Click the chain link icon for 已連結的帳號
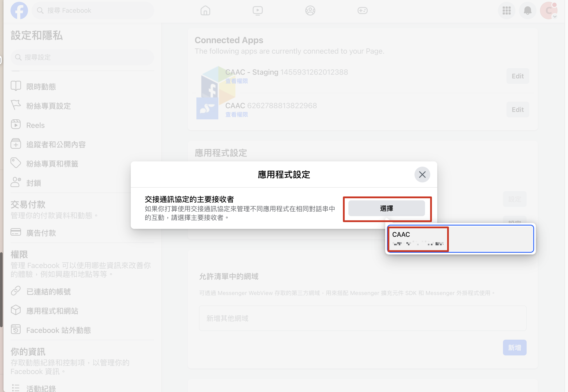This screenshot has width=568, height=392. coord(16,291)
